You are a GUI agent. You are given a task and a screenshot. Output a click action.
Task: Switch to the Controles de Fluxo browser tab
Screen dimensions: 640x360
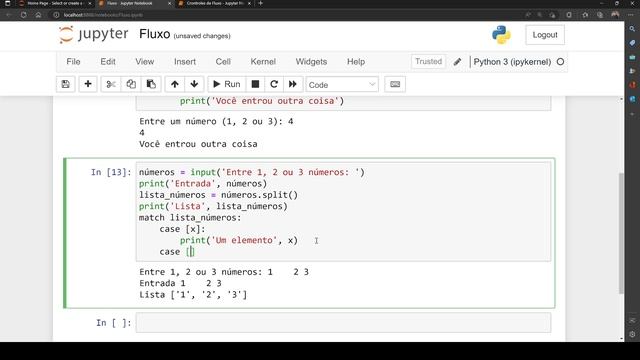(214, 3)
